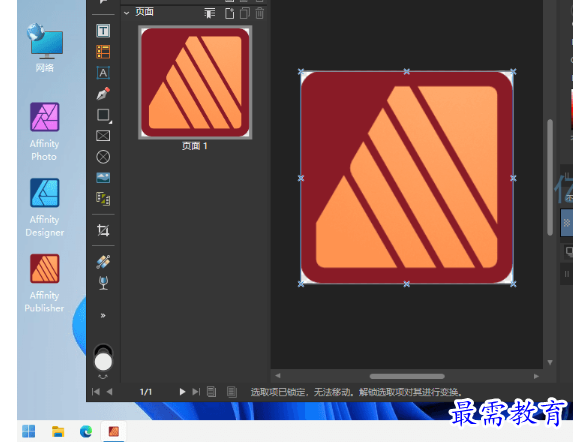Open Microsoft Edge from the taskbar
Viewport: 573px width, 445px height.
(x=86, y=431)
